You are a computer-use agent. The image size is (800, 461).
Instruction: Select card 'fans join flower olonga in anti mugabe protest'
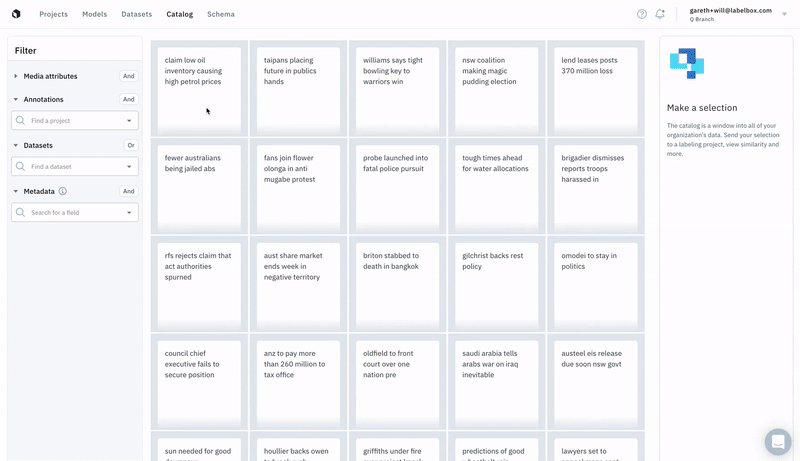[x=298, y=187]
